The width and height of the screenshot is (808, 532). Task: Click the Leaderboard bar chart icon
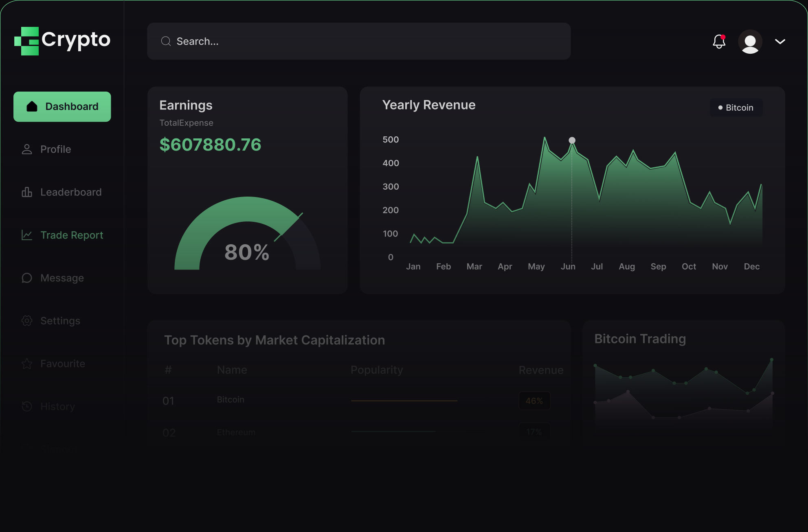point(27,192)
